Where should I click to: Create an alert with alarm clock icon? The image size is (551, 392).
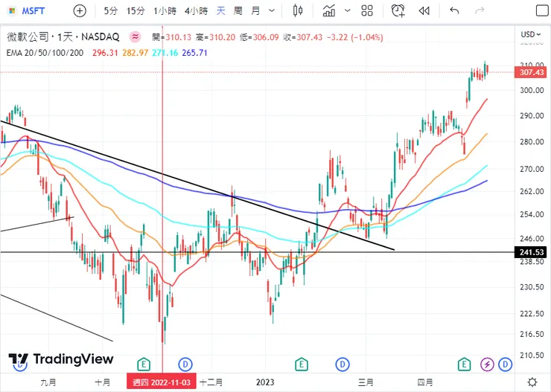coord(398,11)
